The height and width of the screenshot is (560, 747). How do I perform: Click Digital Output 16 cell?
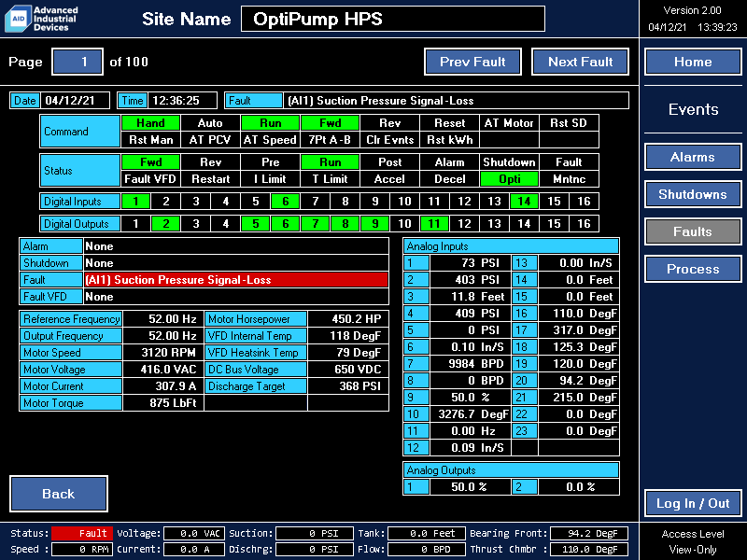[585, 224]
